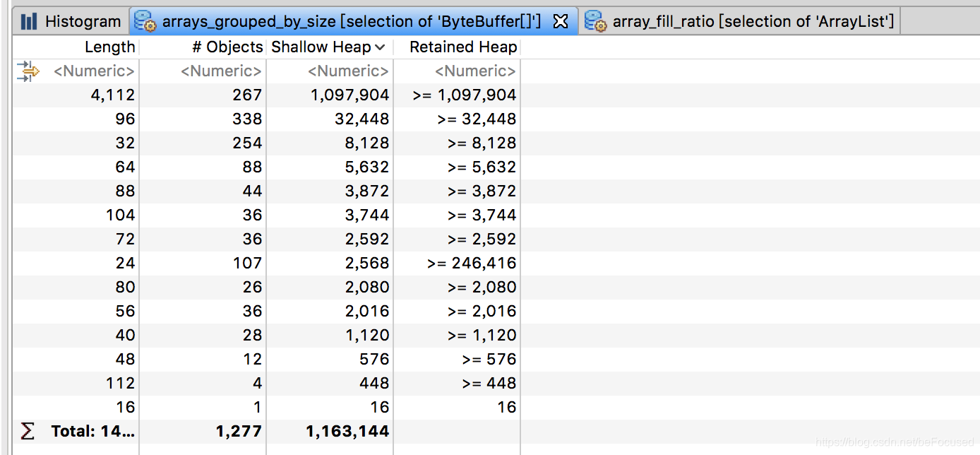This screenshot has width=980, height=455.
Task: Click the 2,592 shallow heap cell
Action: tap(367, 240)
